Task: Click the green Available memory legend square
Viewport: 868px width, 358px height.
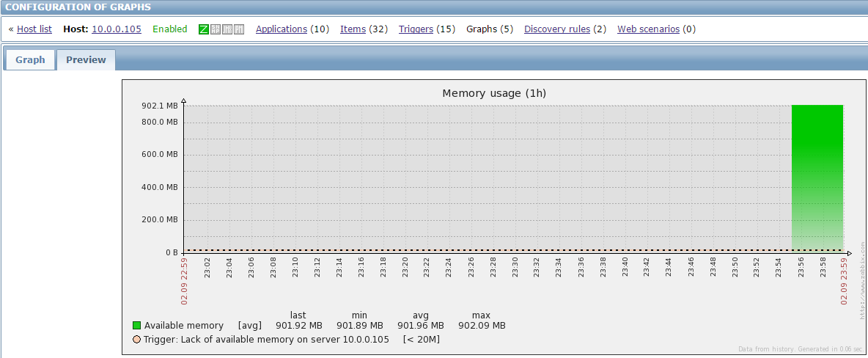Action: coord(137,325)
